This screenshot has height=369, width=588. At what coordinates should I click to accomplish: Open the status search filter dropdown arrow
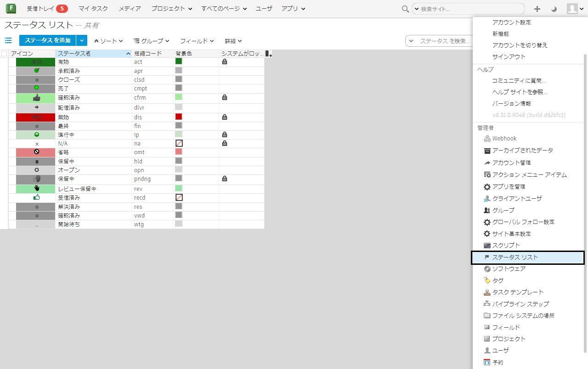[411, 41]
